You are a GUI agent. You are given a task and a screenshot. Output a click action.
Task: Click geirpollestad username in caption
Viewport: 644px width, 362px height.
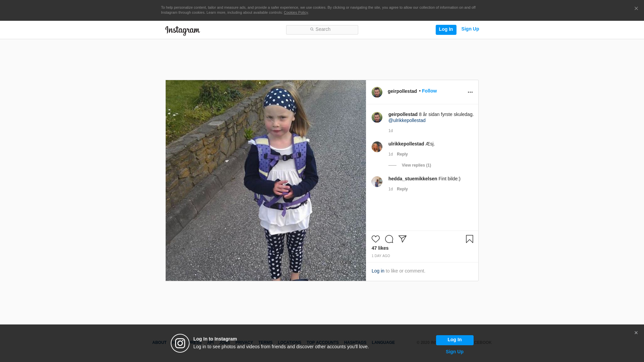pyautogui.click(x=403, y=114)
